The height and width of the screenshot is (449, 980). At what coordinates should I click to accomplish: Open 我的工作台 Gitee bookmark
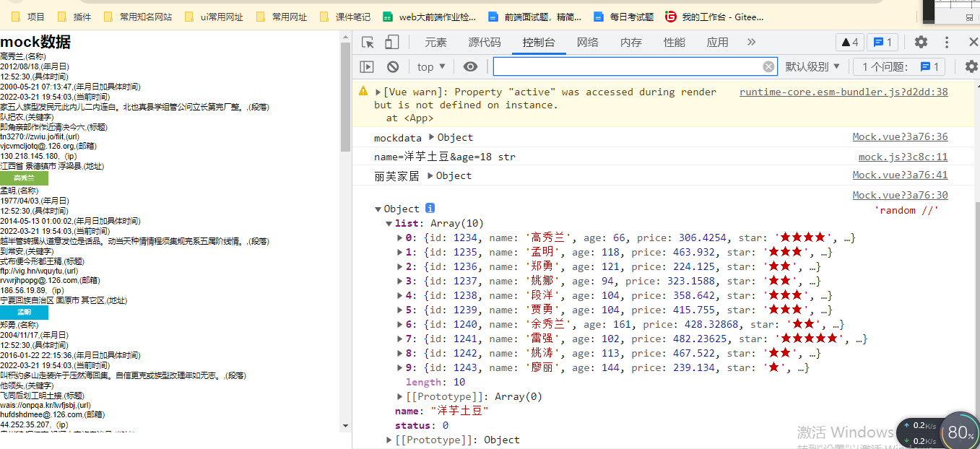click(x=714, y=17)
